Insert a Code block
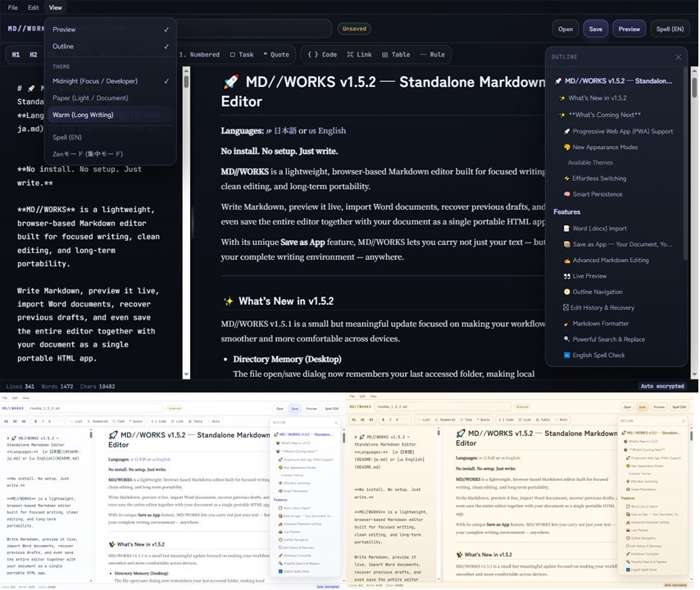 [x=322, y=54]
